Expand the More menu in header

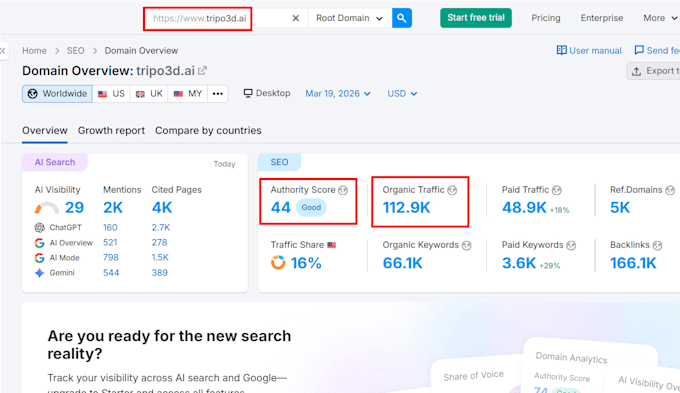[x=660, y=18]
